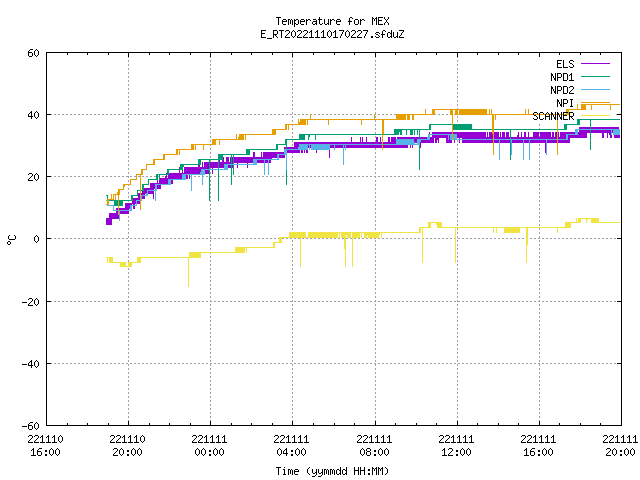Screen dimensions: 640x480
Task: Click the x-axis label 221110 20:00
Action: click(x=127, y=446)
